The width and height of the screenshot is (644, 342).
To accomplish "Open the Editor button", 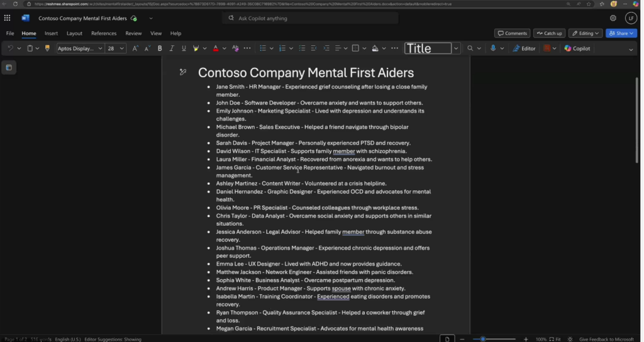I will coord(525,48).
